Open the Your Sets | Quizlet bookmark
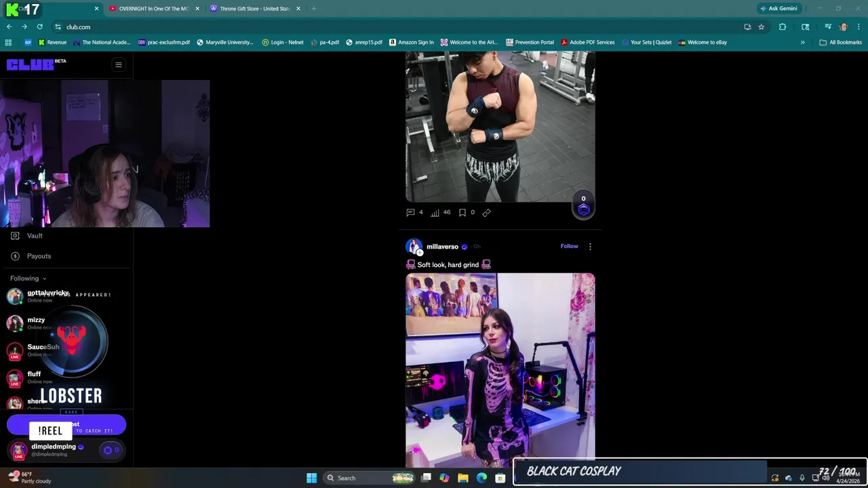868x488 pixels. pos(646,42)
